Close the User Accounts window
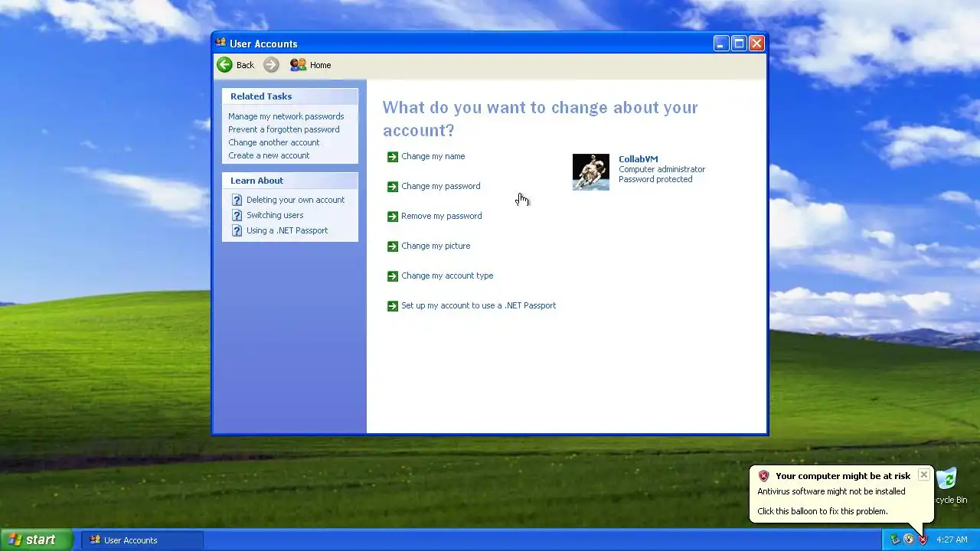980x551 pixels. tap(756, 44)
